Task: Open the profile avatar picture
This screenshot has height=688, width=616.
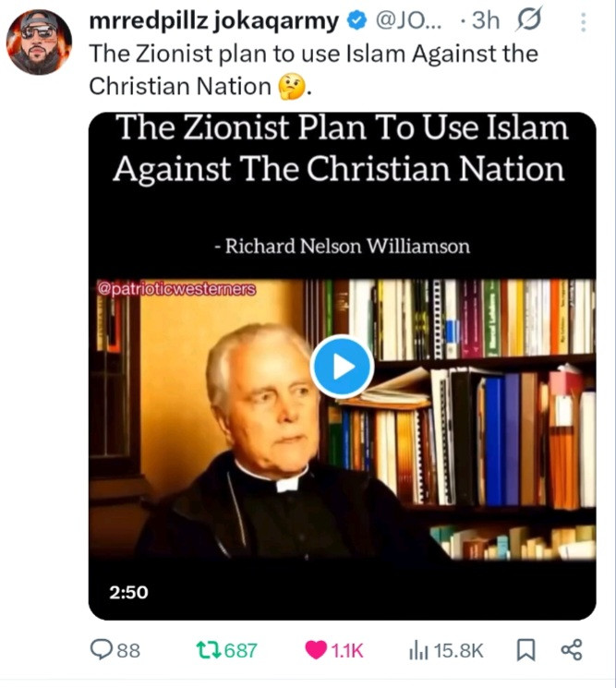Action: [39, 42]
